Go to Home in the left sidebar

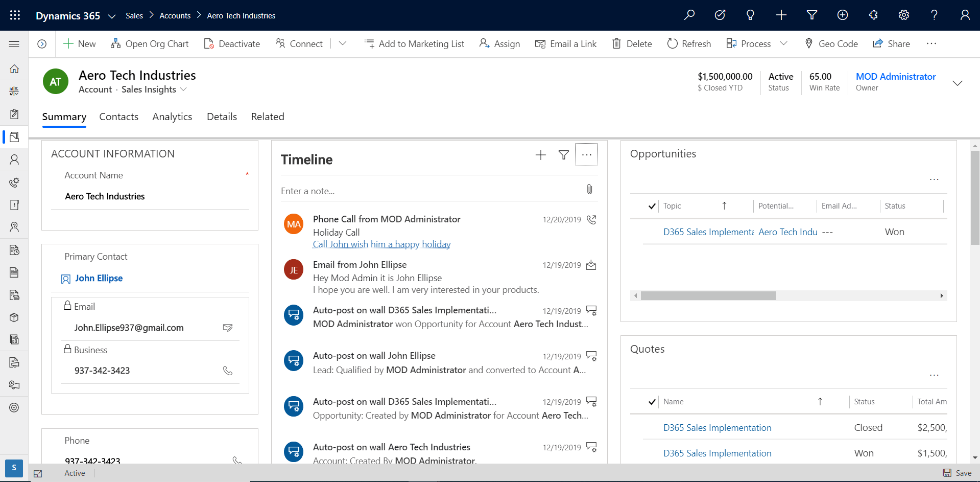click(14, 69)
